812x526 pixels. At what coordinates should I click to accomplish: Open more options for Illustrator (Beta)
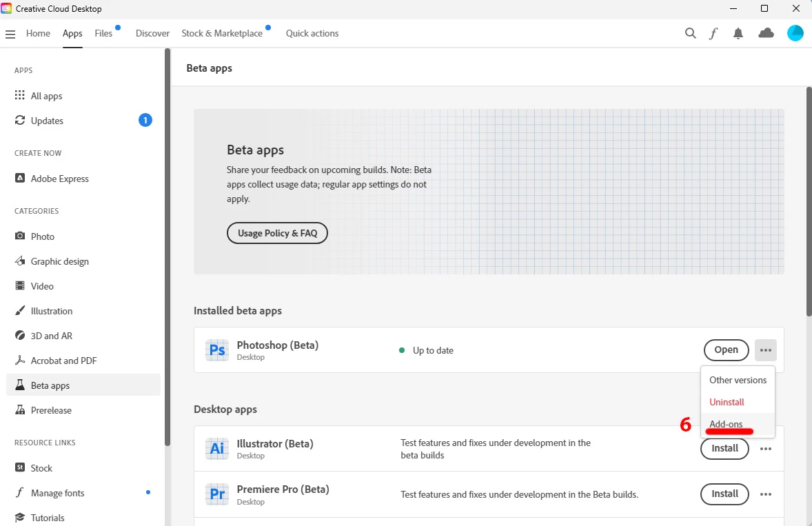[765, 449]
